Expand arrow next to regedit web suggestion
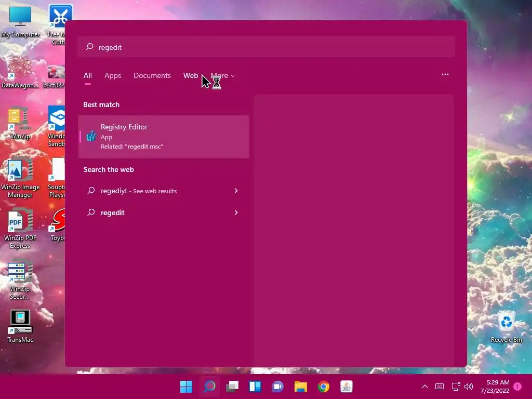The image size is (532, 399). pos(236,212)
